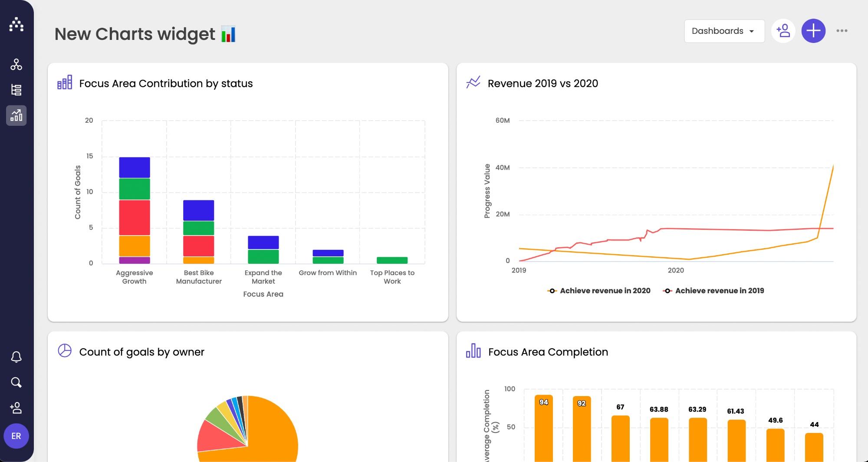868x462 pixels.
Task: Click the blue segment of the Aggressive Growth bar
Action: pos(135,167)
